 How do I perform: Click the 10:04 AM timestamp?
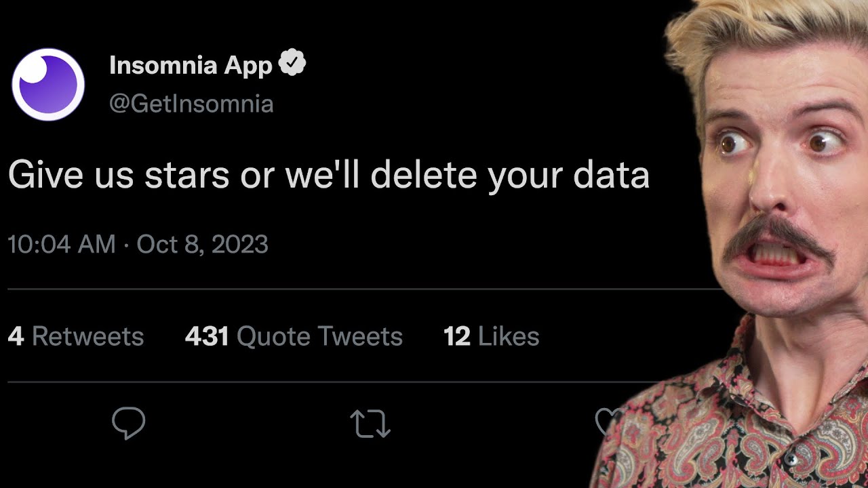click(62, 244)
